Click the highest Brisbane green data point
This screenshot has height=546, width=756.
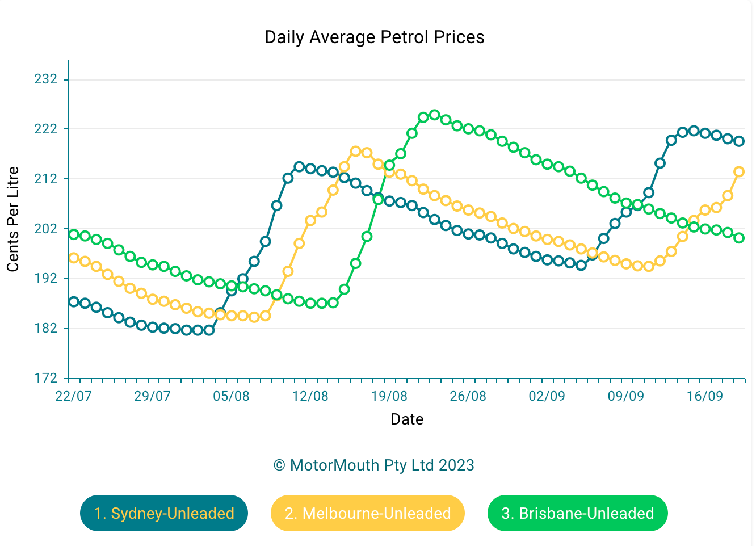click(435, 115)
